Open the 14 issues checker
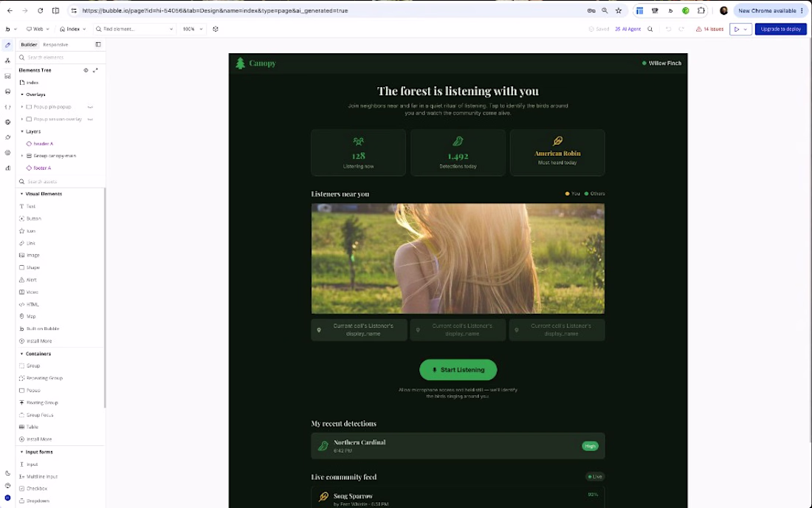 pos(709,29)
